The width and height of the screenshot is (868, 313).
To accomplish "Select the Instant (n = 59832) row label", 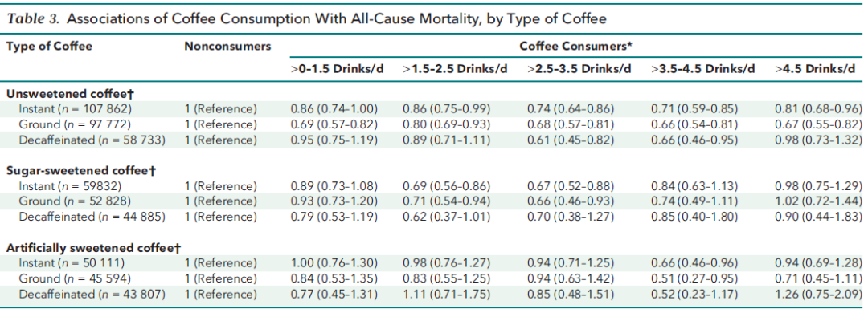I will [70, 186].
